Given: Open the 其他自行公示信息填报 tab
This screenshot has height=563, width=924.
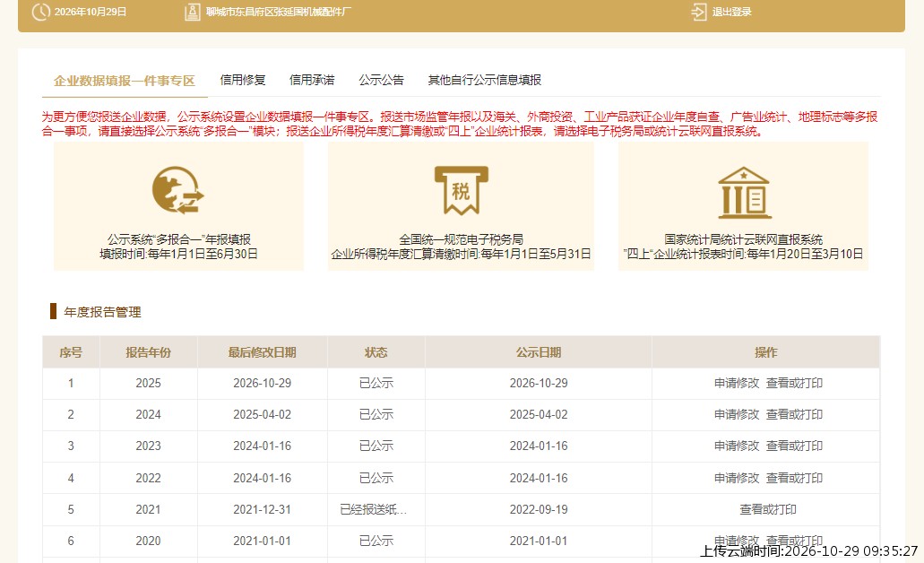Looking at the screenshot, I should coord(484,80).
